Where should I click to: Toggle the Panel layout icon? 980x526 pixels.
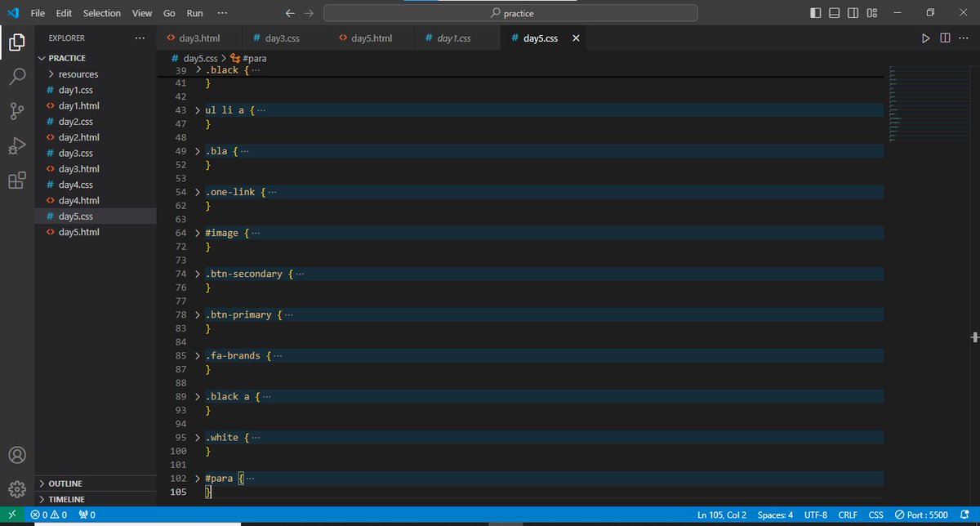(834, 13)
